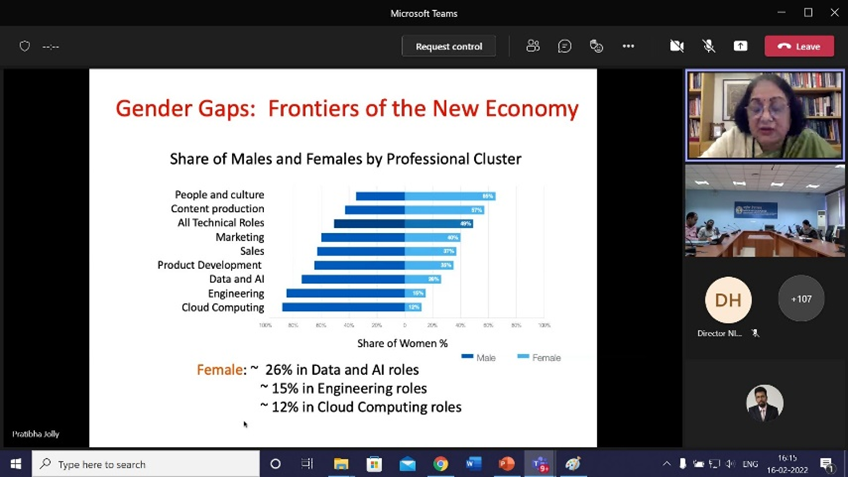Viewport: 848px width, 477px height.
Task: Turn on the camera
Action: (x=677, y=46)
